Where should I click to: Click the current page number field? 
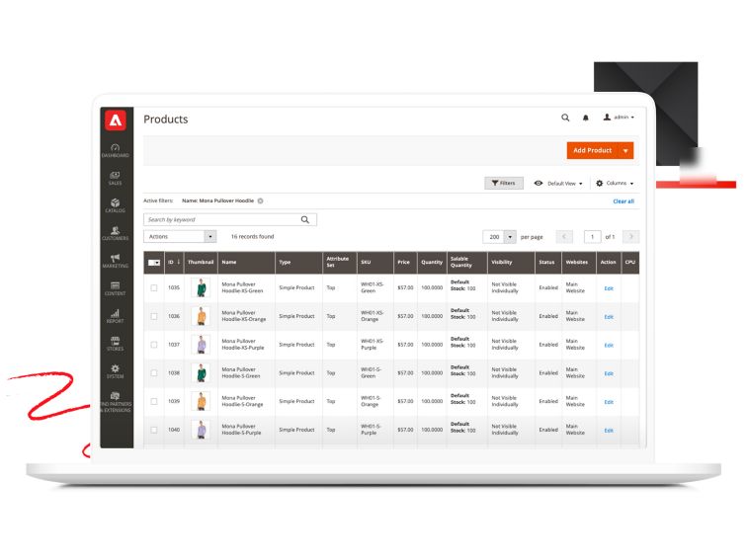[592, 237]
